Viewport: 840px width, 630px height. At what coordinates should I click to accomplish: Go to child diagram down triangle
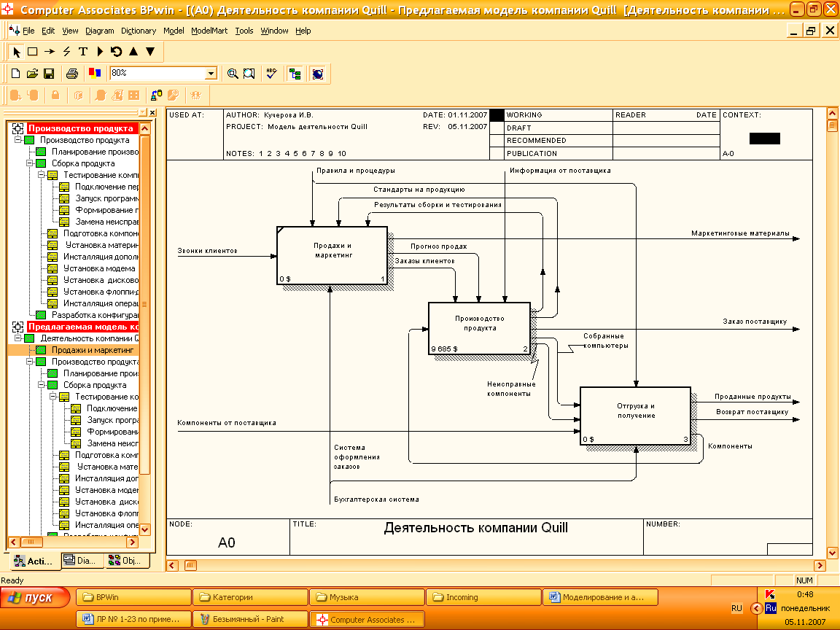[150, 52]
